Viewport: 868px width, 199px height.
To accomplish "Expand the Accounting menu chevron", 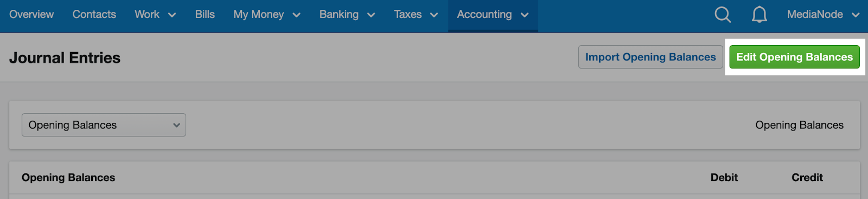I will pos(525,15).
